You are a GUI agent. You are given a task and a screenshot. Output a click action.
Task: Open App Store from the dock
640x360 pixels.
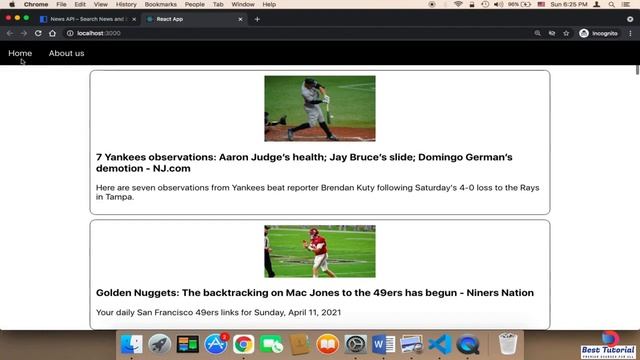pos(216,344)
